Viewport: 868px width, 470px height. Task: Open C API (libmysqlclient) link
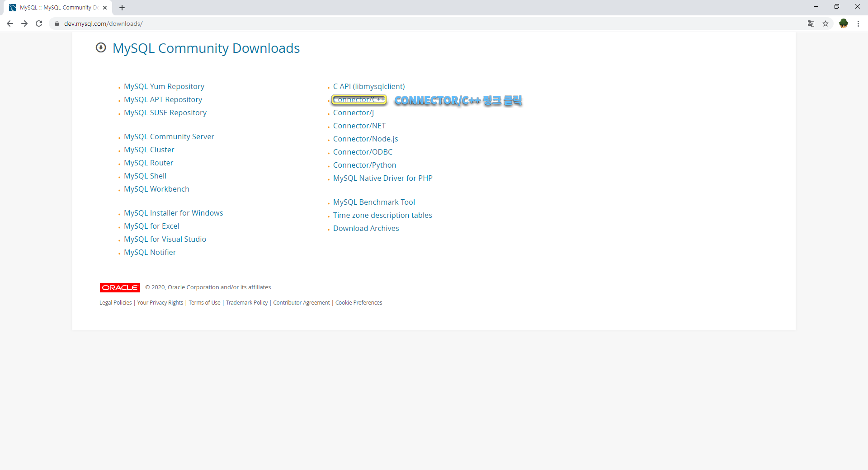pos(369,86)
